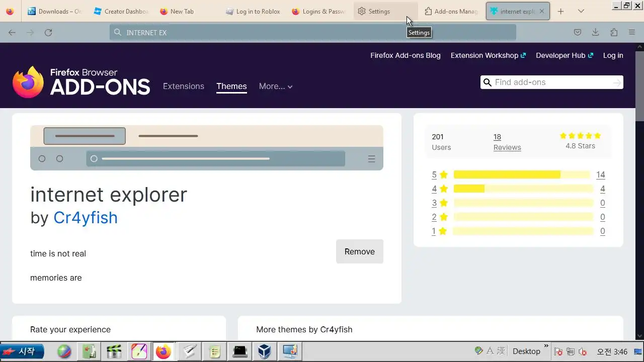
Task: Open the VirtualBox cube taskbar icon
Action: click(x=265, y=351)
